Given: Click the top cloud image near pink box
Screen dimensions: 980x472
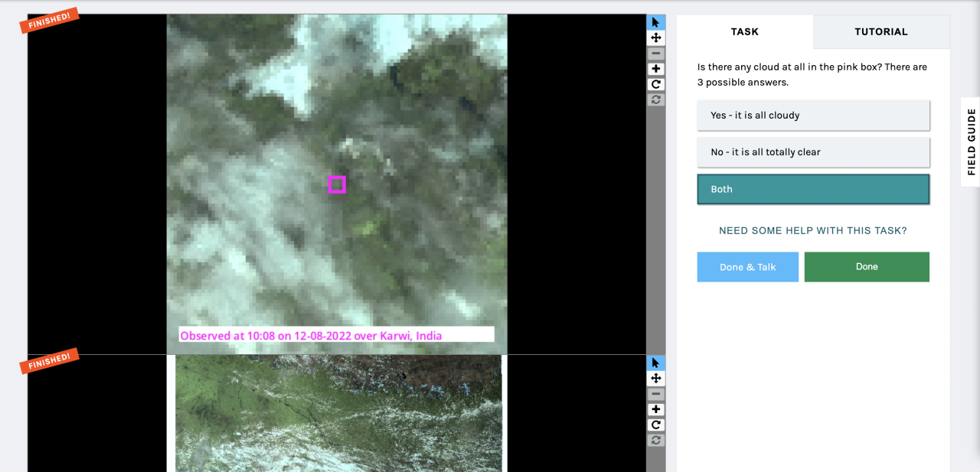Looking at the screenshot, I should [337, 184].
